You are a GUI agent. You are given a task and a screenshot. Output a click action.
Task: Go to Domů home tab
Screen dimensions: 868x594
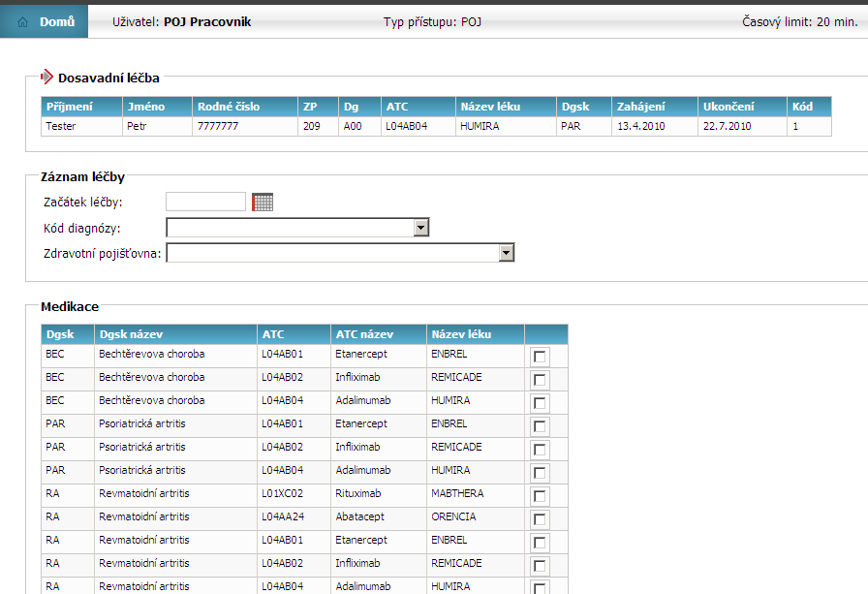[44, 21]
